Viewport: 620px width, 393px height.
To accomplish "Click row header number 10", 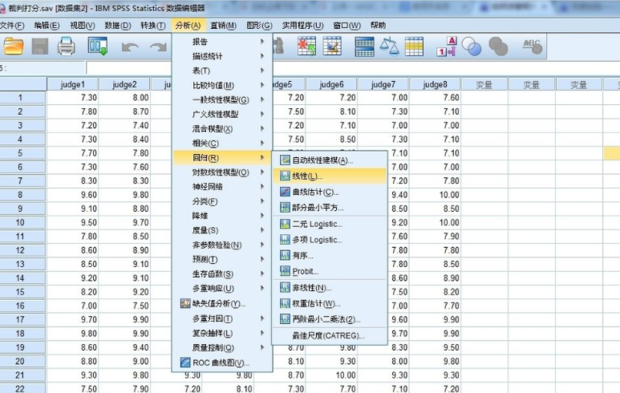I will (x=23, y=223).
